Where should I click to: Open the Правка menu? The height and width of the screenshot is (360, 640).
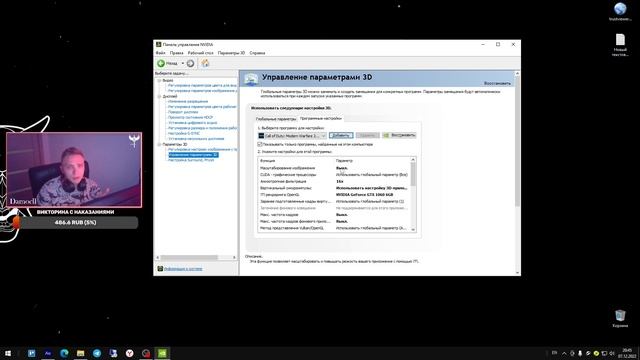point(176,53)
